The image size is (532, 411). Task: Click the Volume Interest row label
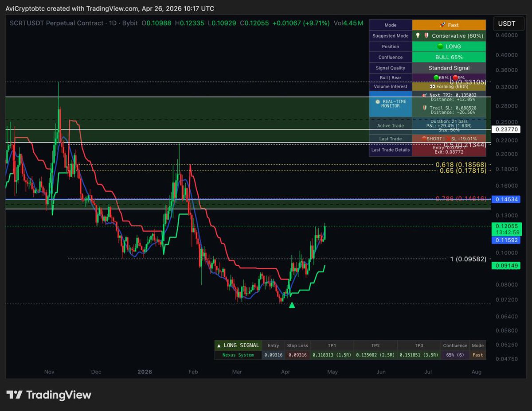391,86
